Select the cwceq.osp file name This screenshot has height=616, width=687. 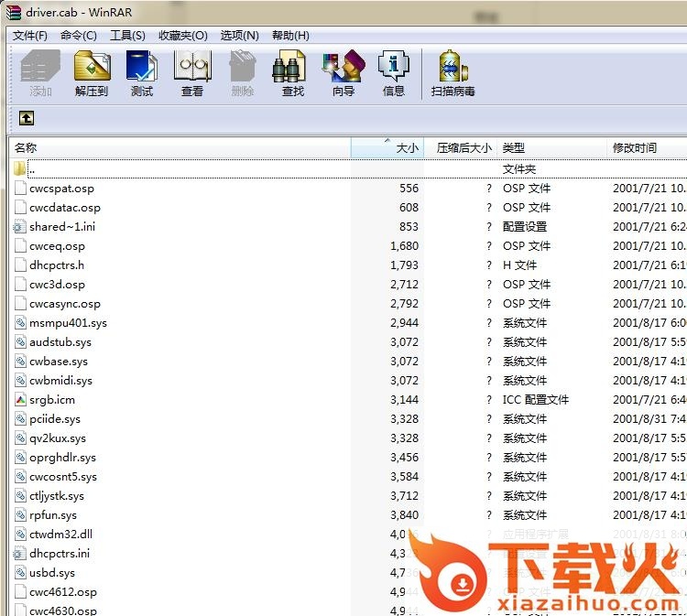pyautogui.click(x=57, y=246)
